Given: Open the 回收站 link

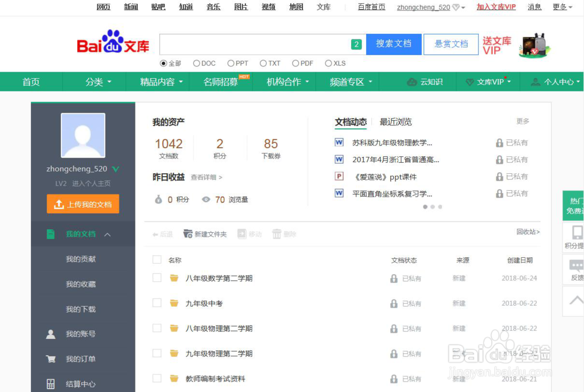Looking at the screenshot, I should (x=528, y=232).
